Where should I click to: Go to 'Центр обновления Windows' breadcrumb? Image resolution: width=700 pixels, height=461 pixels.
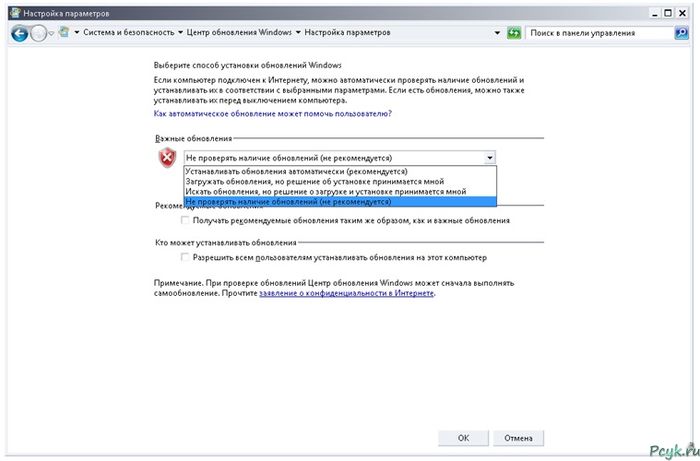[x=239, y=33]
